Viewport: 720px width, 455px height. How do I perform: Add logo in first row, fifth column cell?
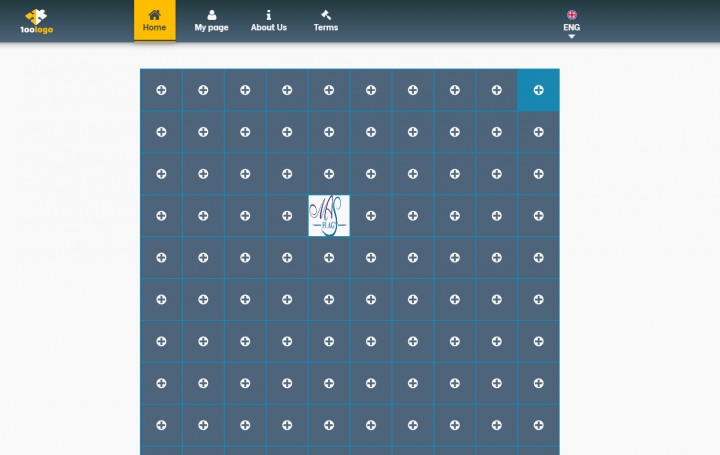(329, 90)
